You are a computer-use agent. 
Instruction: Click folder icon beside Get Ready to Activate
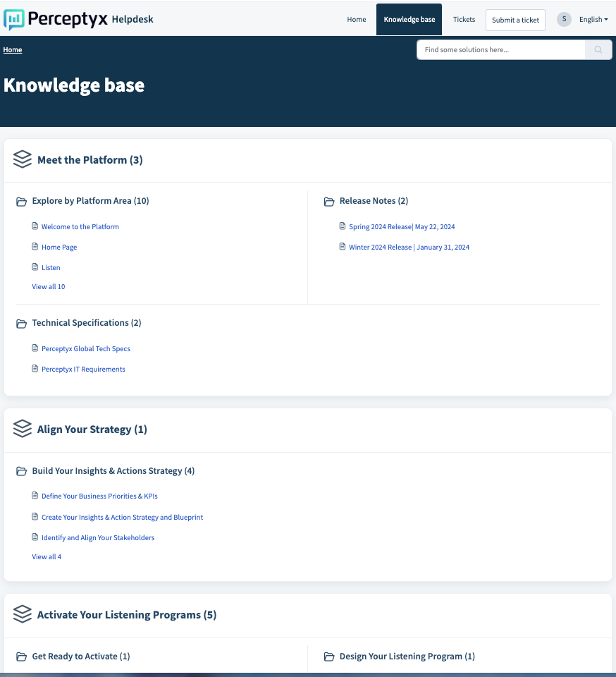coord(21,657)
